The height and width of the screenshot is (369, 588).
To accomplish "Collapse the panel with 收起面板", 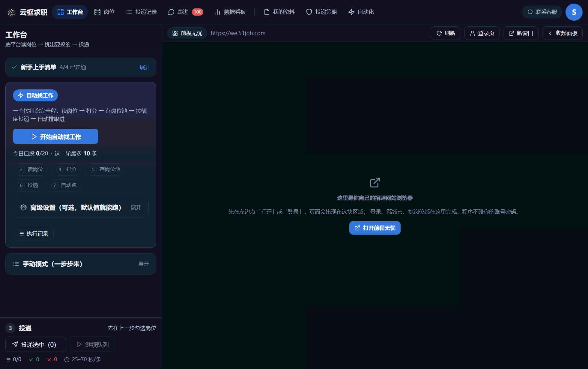I will [562, 33].
